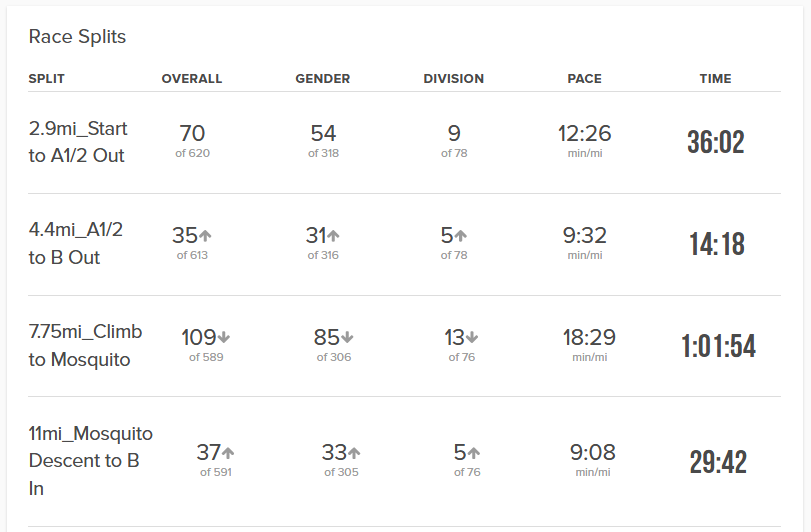Click the down arrow beside division rank 13
This screenshot has height=532, width=811.
coord(472,338)
